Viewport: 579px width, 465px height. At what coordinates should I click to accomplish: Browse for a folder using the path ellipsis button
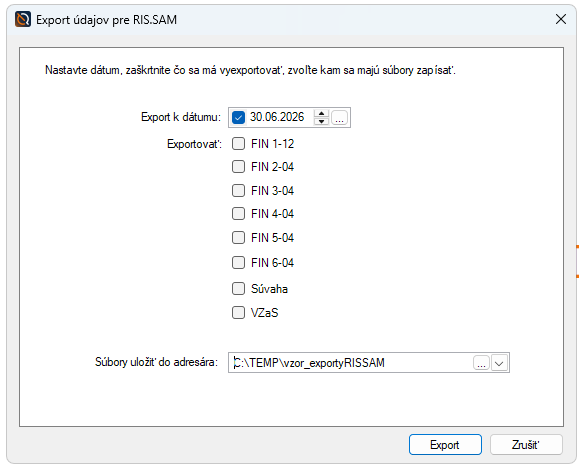[x=481, y=363]
